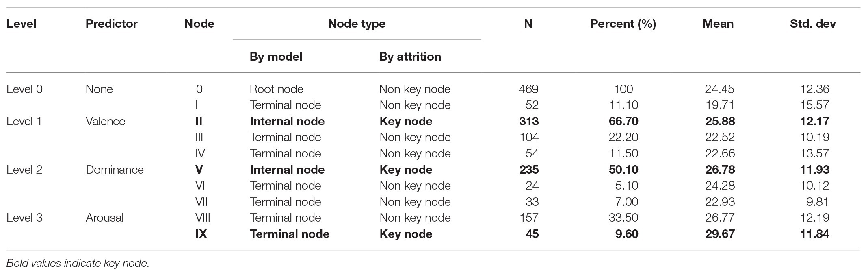This screenshot has height=275, width=868.
Task: Click the Predictor column header
Action: (x=111, y=24)
